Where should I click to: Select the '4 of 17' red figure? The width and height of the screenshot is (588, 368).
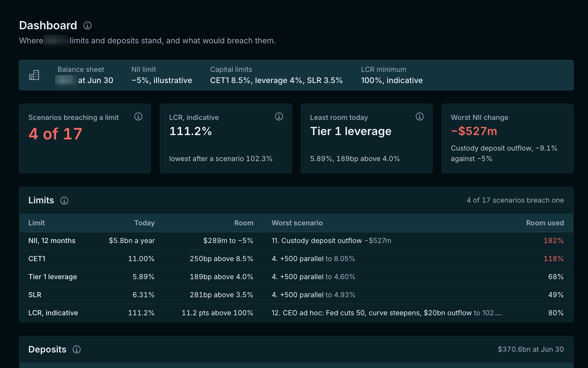[x=55, y=134]
